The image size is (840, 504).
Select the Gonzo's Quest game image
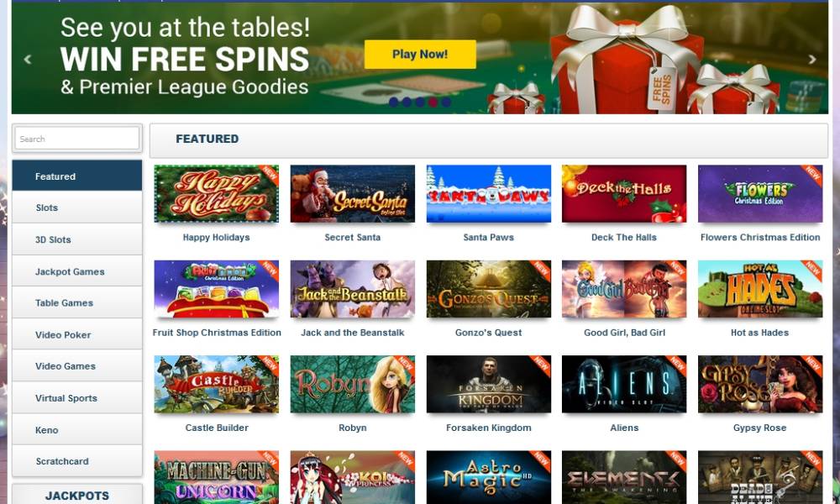point(489,289)
